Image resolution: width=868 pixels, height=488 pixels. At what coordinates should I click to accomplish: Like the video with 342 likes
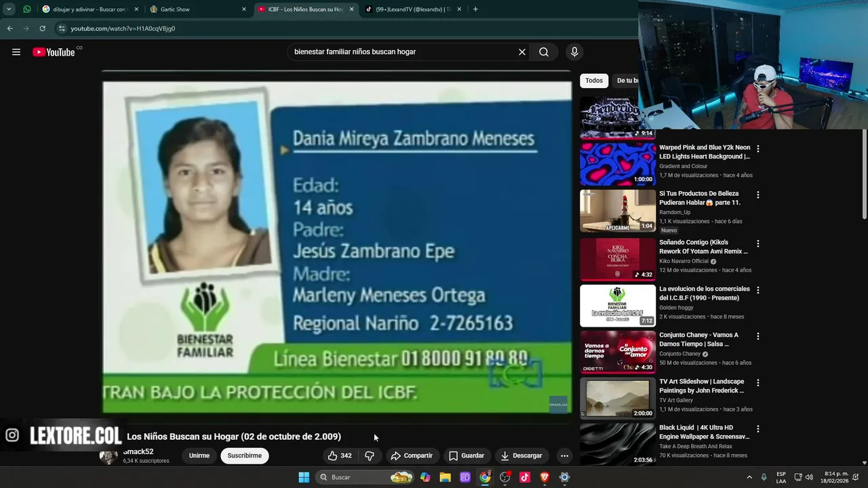tap(340, 455)
